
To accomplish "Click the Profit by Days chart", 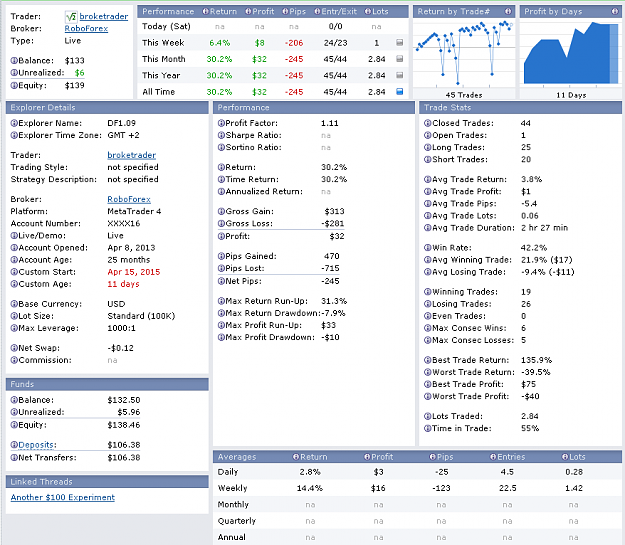I will (x=571, y=53).
